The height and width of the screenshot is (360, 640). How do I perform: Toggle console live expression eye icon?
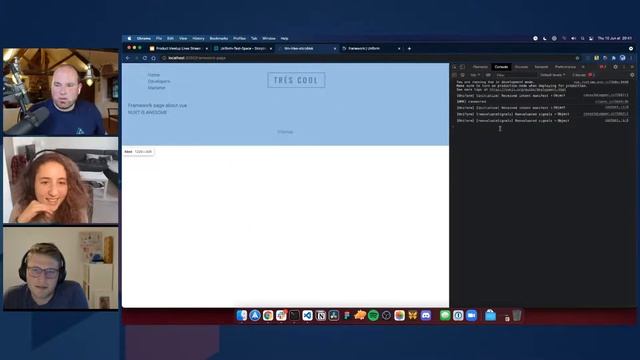tap(488, 75)
